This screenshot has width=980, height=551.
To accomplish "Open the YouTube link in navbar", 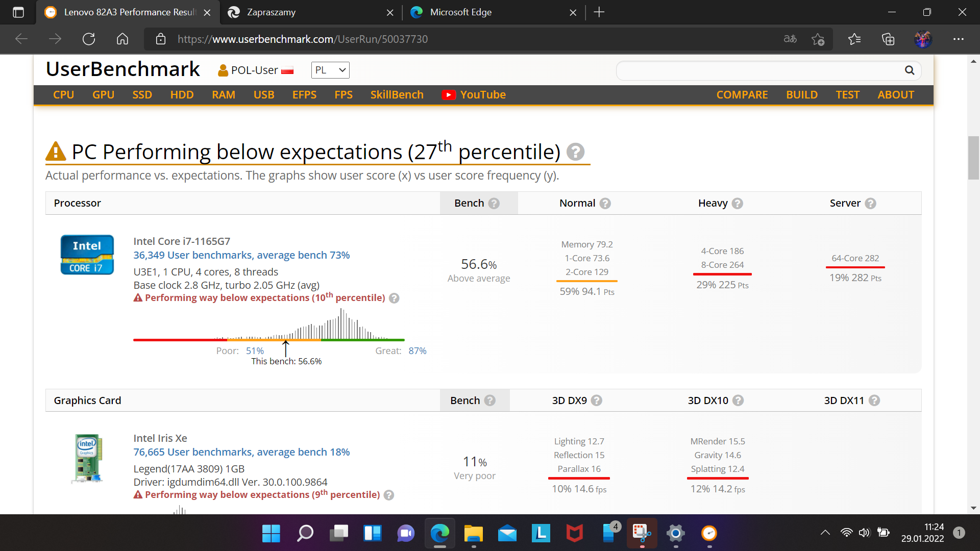I will [474, 95].
